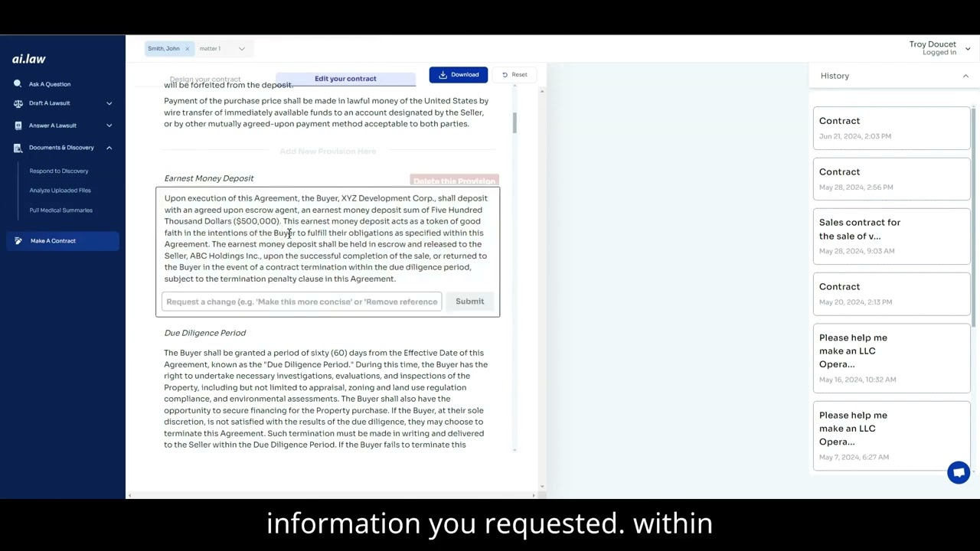Switch to Edit your contract tab
The image size is (980, 551).
345,78
